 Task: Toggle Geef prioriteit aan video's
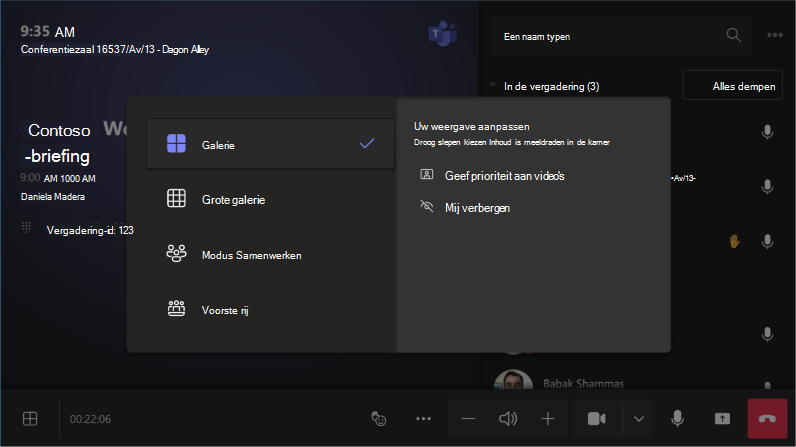pos(492,176)
